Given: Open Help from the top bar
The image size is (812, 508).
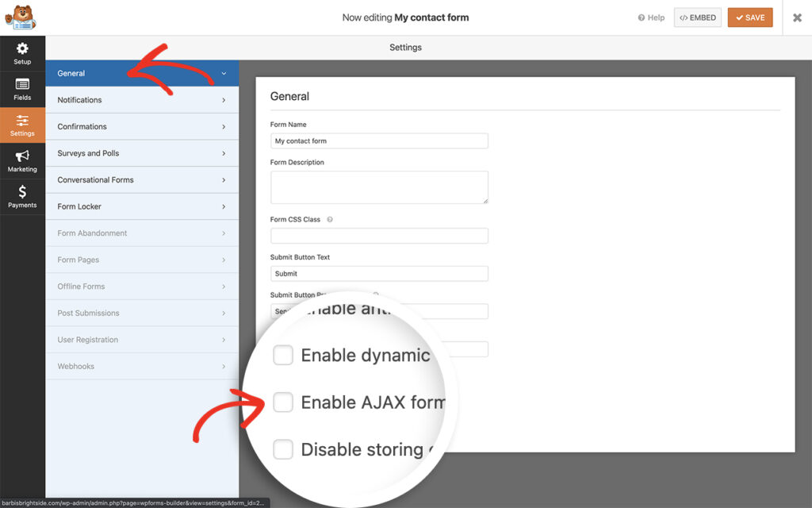Looking at the screenshot, I should coord(650,17).
